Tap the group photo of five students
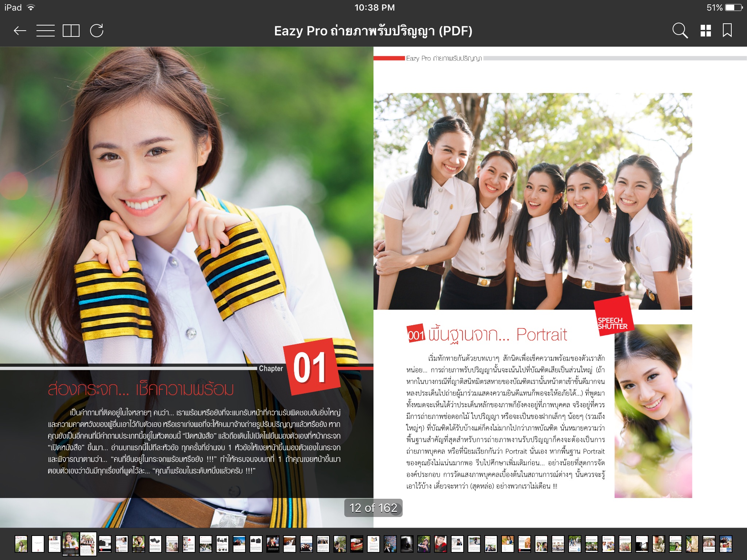Screen dimensions: 747x560 point(533,201)
